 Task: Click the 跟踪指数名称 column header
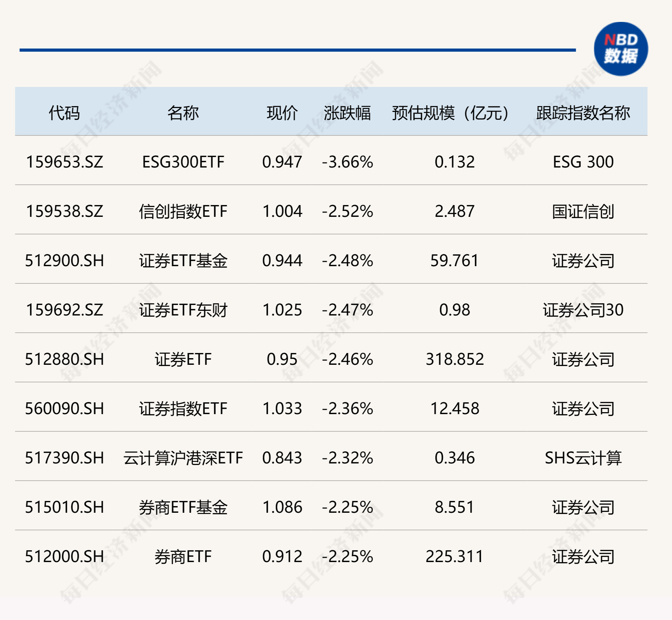[583, 113]
